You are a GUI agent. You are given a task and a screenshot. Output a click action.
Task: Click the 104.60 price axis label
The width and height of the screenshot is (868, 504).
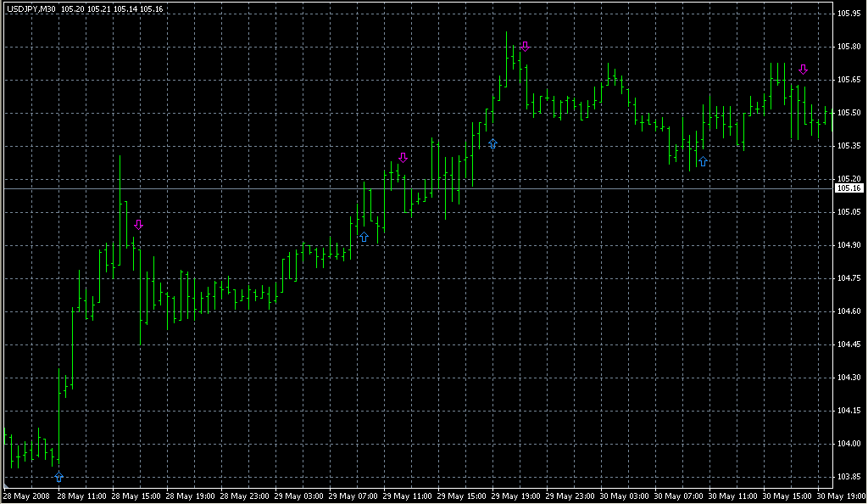pyautogui.click(x=849, y=311)
